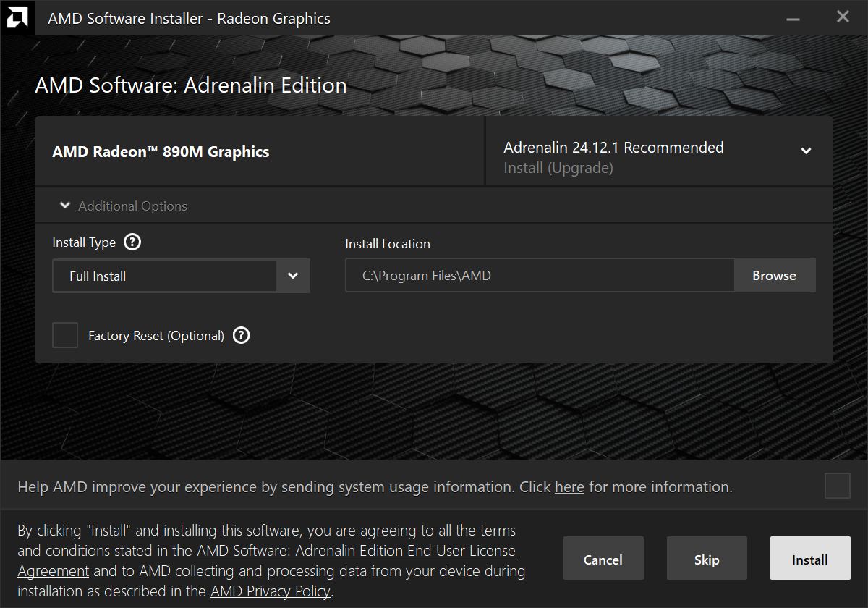Browse for an install location
Viewport: 868px width, 608px height.
click(x=775, y=275)
